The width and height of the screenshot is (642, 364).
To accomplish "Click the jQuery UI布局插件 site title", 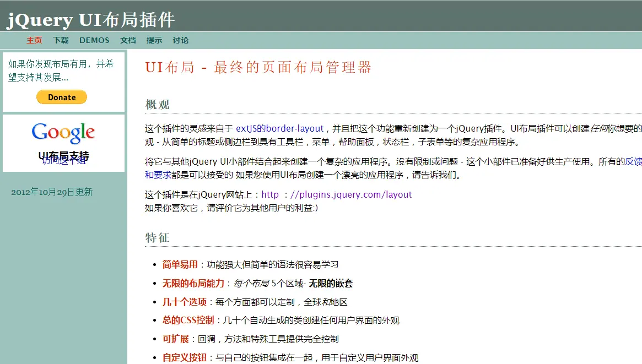I will click(x=91, y=20).
